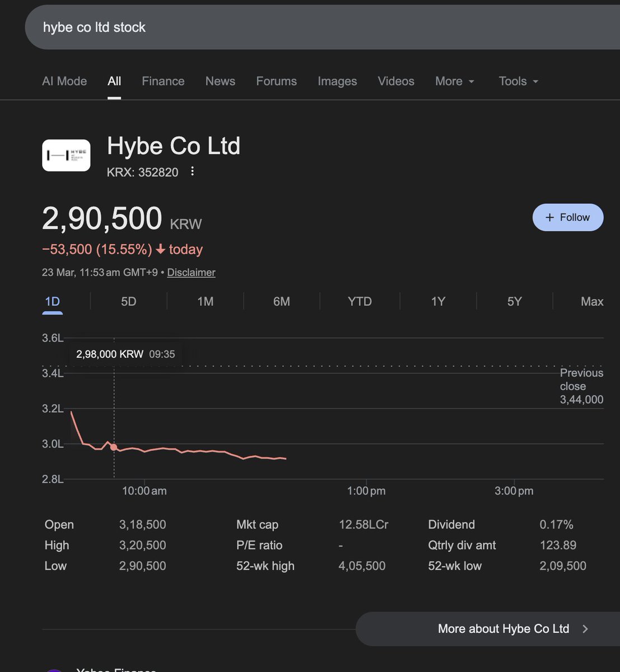
Task: Click the Open value 3,18,500
Action: [142, 525]
